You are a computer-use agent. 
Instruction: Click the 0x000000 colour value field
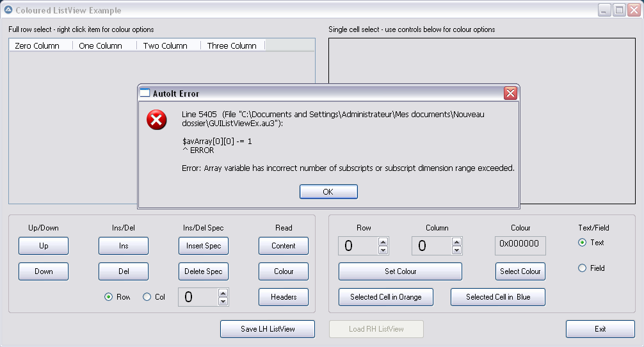pos(520,246)
